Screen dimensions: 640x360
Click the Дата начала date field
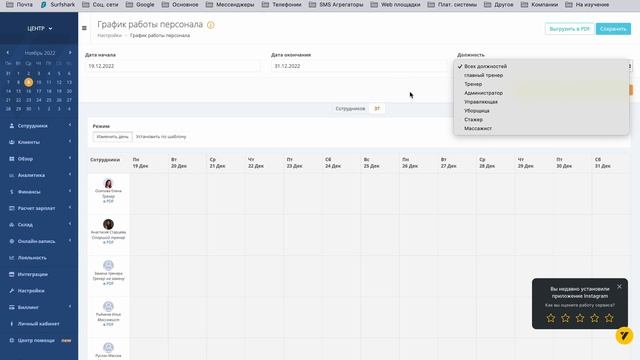pyautogui.click(x=172, y=66)
